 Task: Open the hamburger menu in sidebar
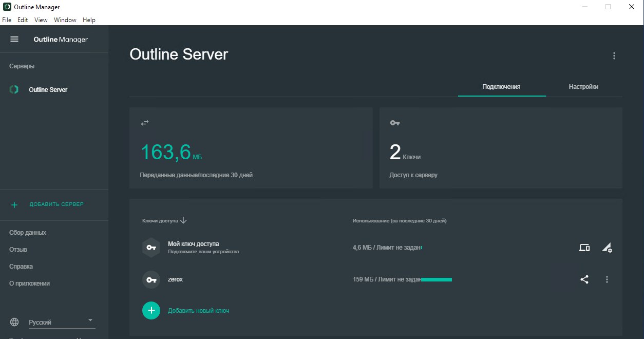point(14,40)
